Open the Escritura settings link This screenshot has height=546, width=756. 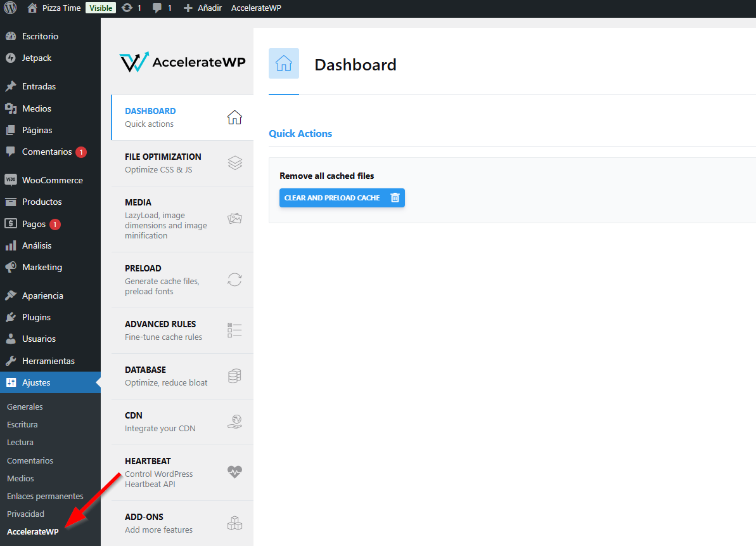point(22,424)
